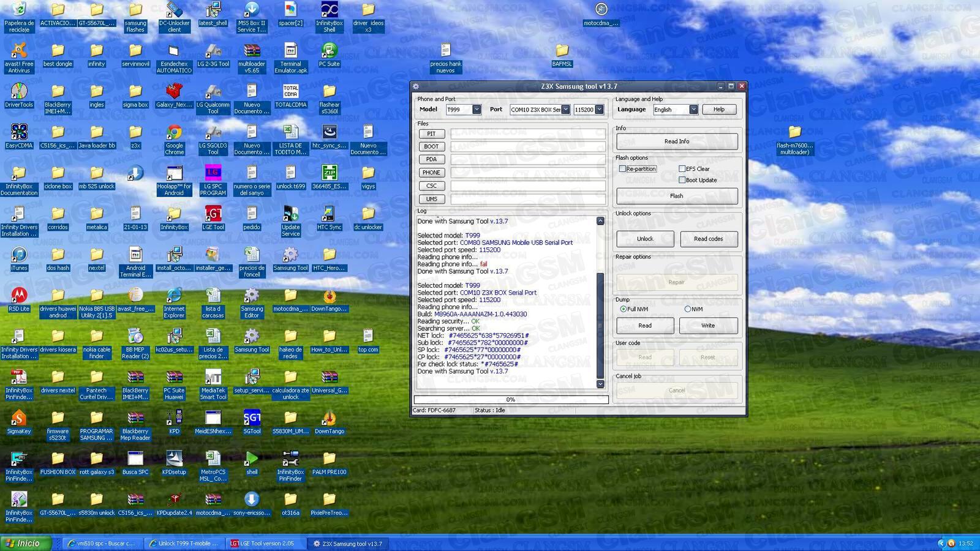This screenshot has width=980, height=551.
Task: Click the log scrollbar down arrow
Action: click(600, 384)
